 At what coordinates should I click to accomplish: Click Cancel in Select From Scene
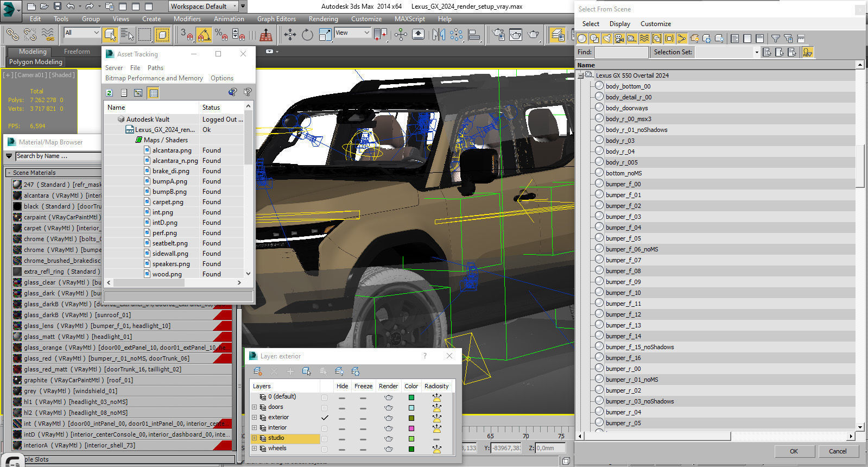tap(838, 451)
